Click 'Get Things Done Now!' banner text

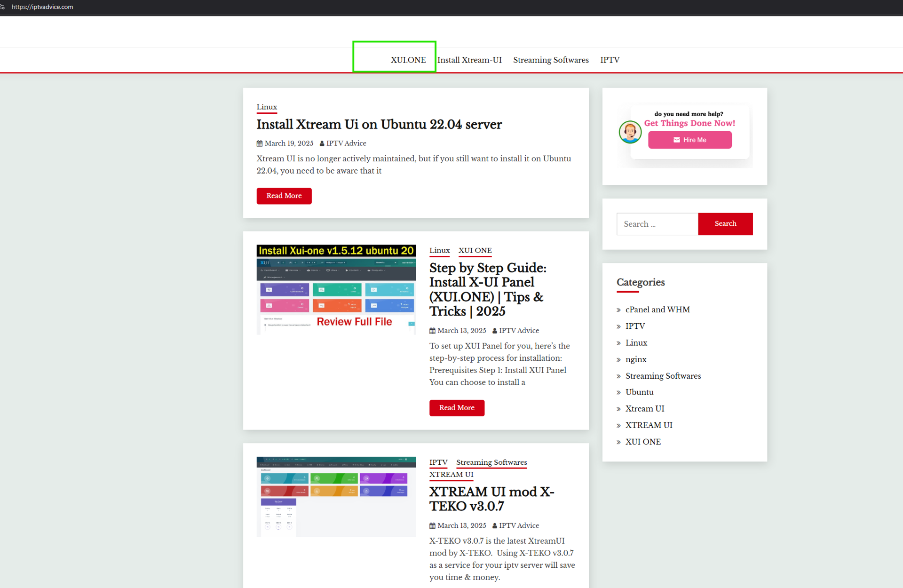(x=689, y=123)
